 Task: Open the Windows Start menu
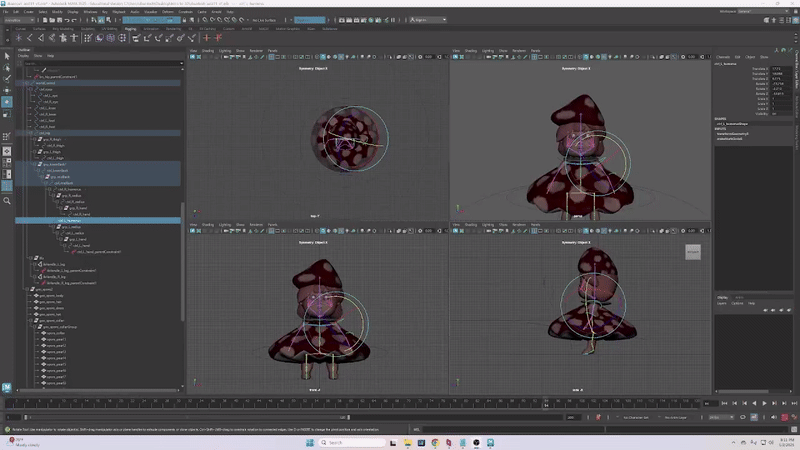pos(308,442)
